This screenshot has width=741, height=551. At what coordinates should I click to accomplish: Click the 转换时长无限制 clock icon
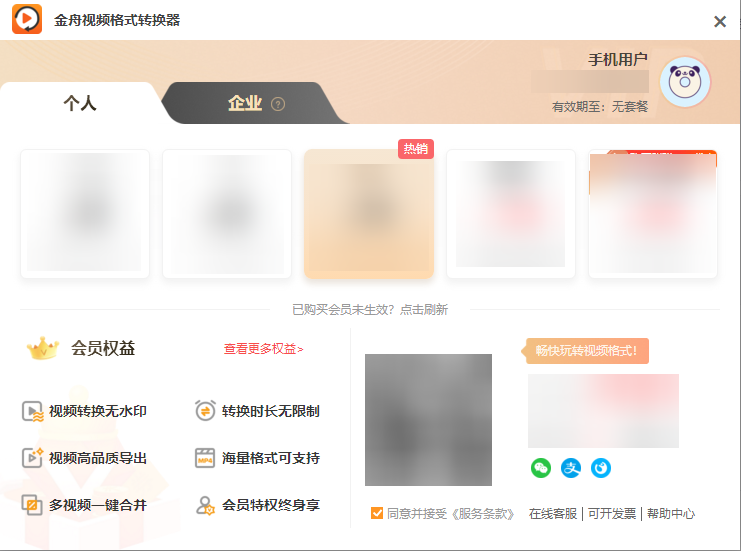205,411
